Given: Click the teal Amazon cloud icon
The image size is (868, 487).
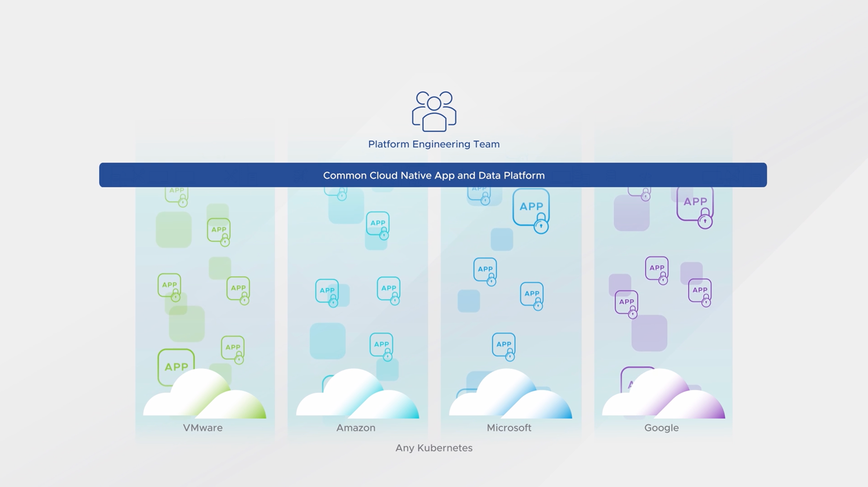Looking at the screenshot, I should [x=358, y=393].
